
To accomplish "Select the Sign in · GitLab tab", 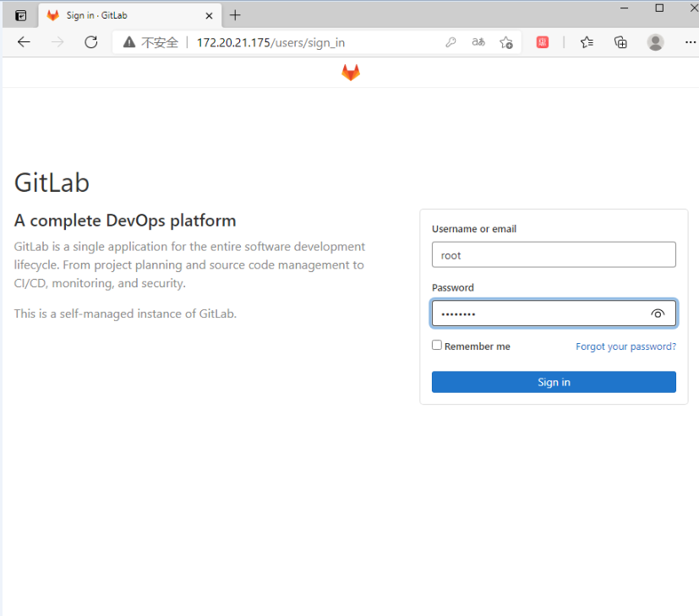I will point(129,15).
